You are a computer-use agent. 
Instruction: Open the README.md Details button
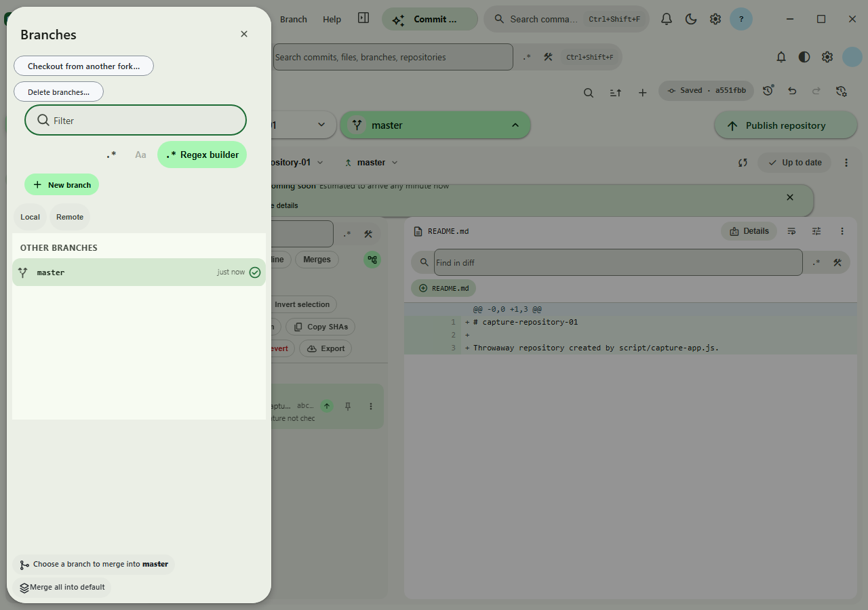tap(749, 231)
